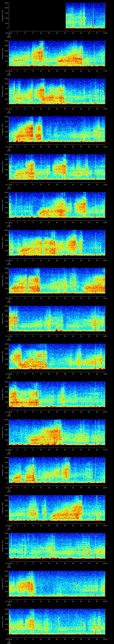Click the 22:12:00 start time label
Screen dimensions: 114x644
tap(9, 147)
